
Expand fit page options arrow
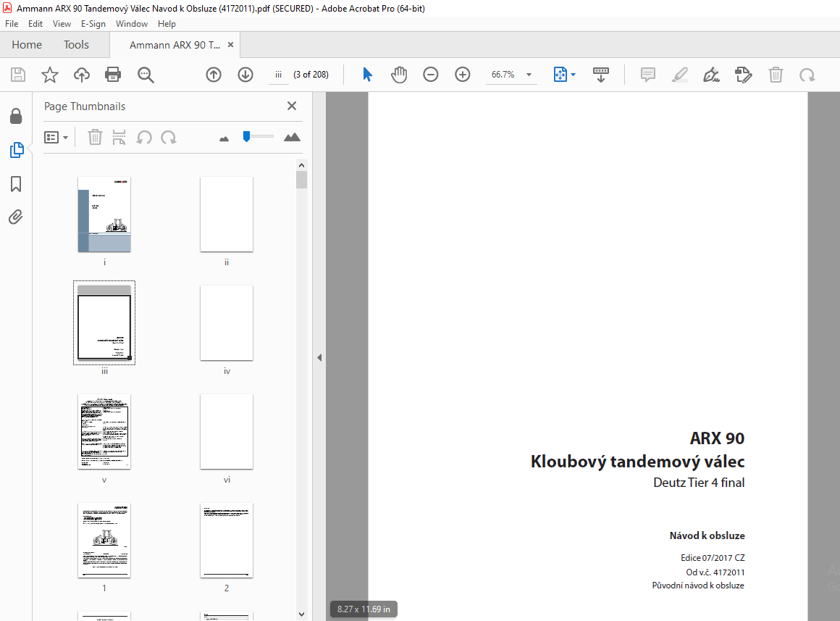(574, 75)
